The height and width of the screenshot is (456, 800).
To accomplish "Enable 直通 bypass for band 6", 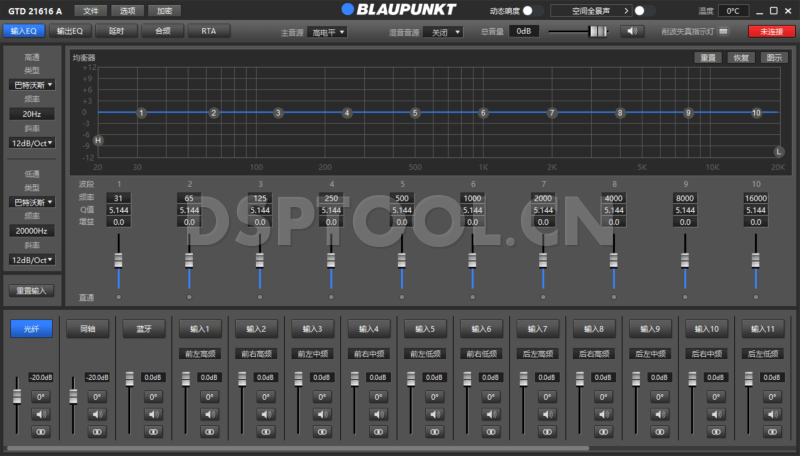I will point(472,297).
